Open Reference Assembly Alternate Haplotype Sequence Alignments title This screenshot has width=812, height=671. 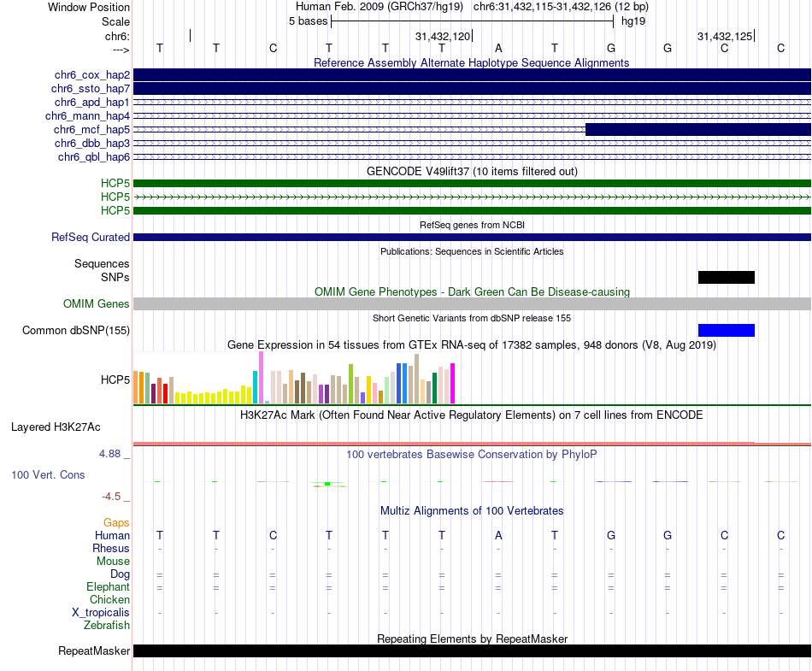click(471, 62)
